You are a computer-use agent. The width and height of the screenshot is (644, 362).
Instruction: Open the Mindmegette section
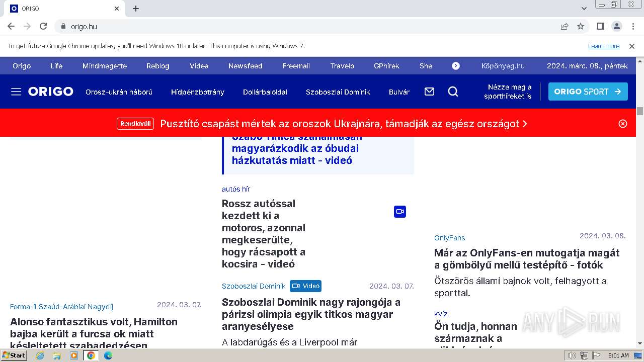(x=105, y=66)
